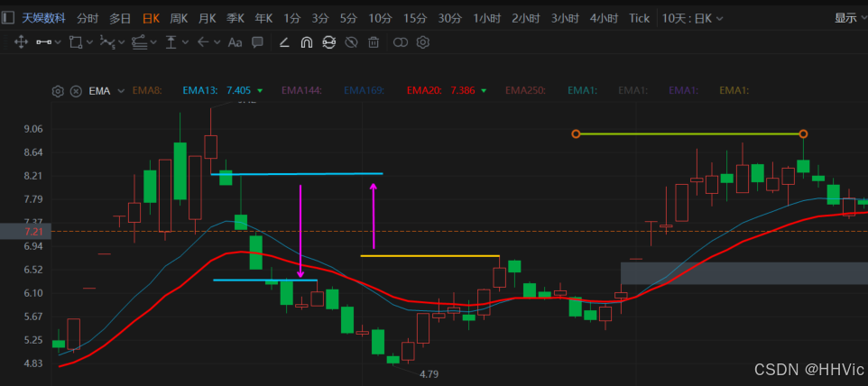The height and width of the screenshot is (386, 868).
Task: Expand rectangle tool dropdown arrow
Action: [x=89, y=42]
